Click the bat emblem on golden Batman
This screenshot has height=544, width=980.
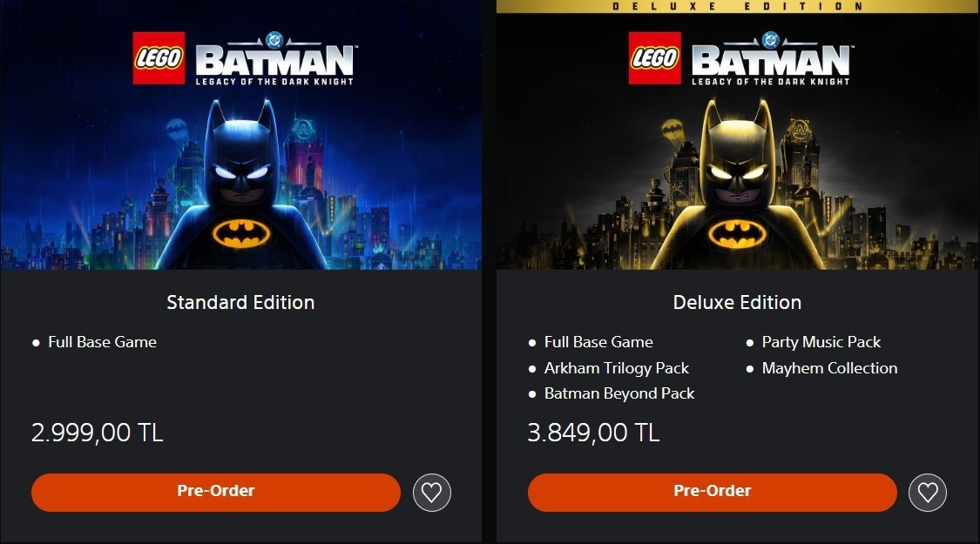(x=738, y=232)
